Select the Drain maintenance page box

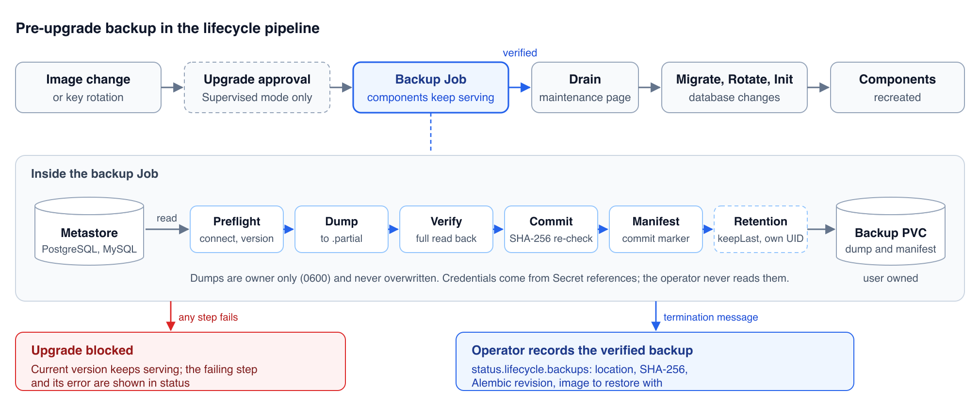585,87
